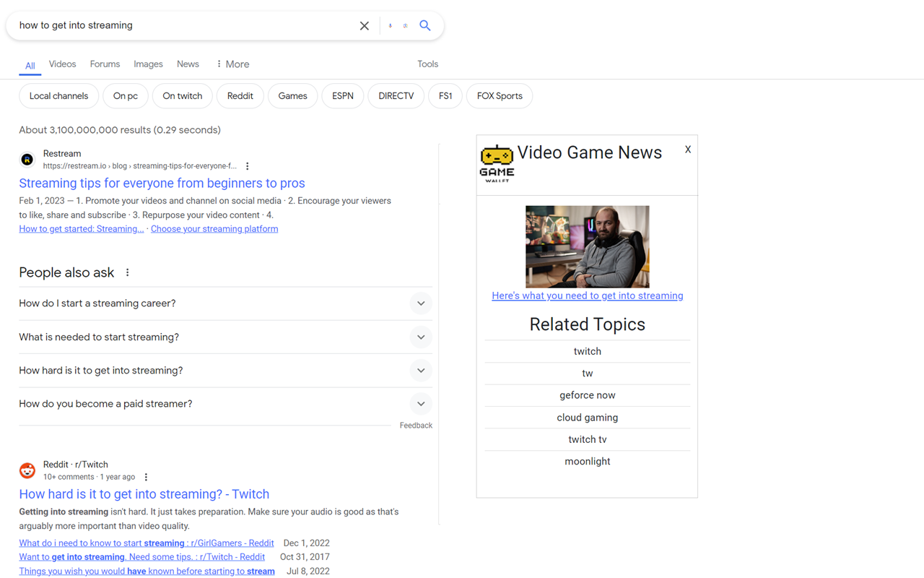The width and height of the screenshot is (924, 578).
Task: Click the restream.io URL breadcrumb text
Action: (x=140, y=166)
